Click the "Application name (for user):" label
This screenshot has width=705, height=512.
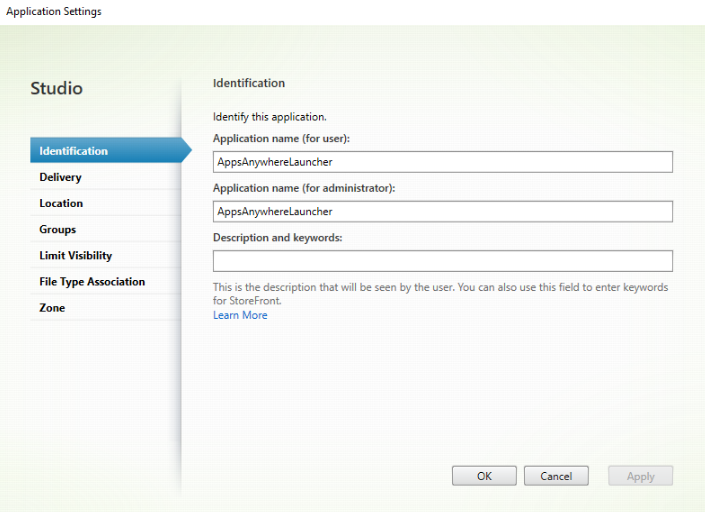click(281, 138)
